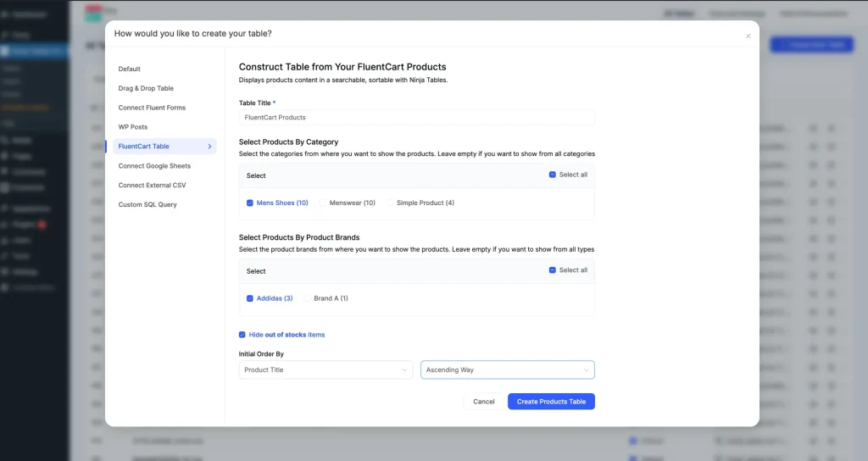This screenshot has height=461, width=868.
Task: Toggle Select all for categories
Action: [553, 175]
